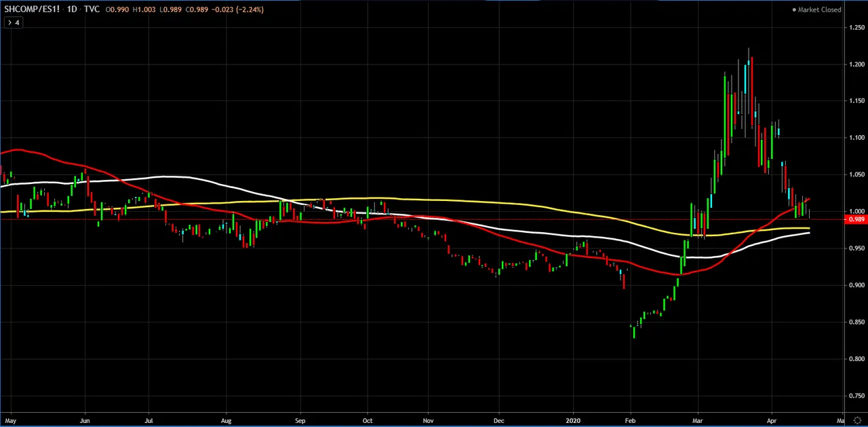Click the 1.200 price axis label
This screenshot has width=868, height=427.
pyautogui.click(x=856, y=64)
